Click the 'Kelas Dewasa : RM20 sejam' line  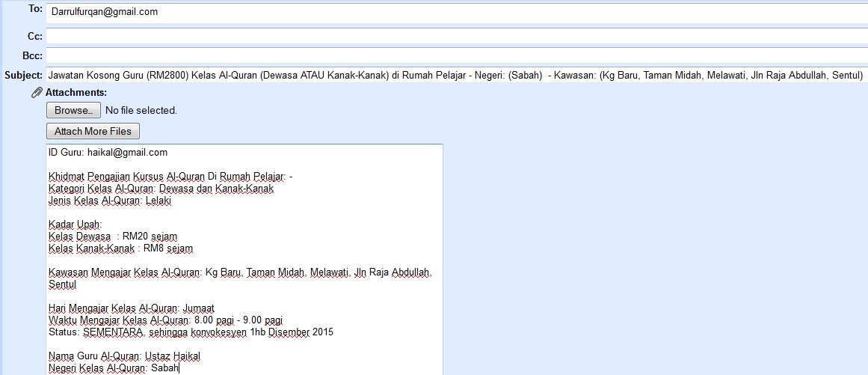[x=113, y=237]
